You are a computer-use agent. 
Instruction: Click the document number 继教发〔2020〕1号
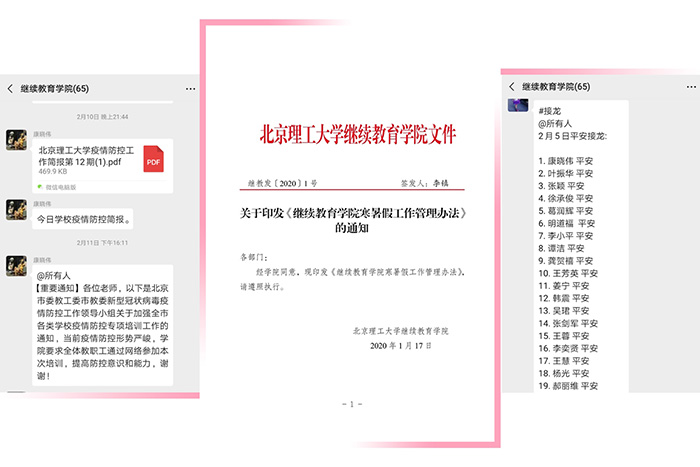(282, 183)
